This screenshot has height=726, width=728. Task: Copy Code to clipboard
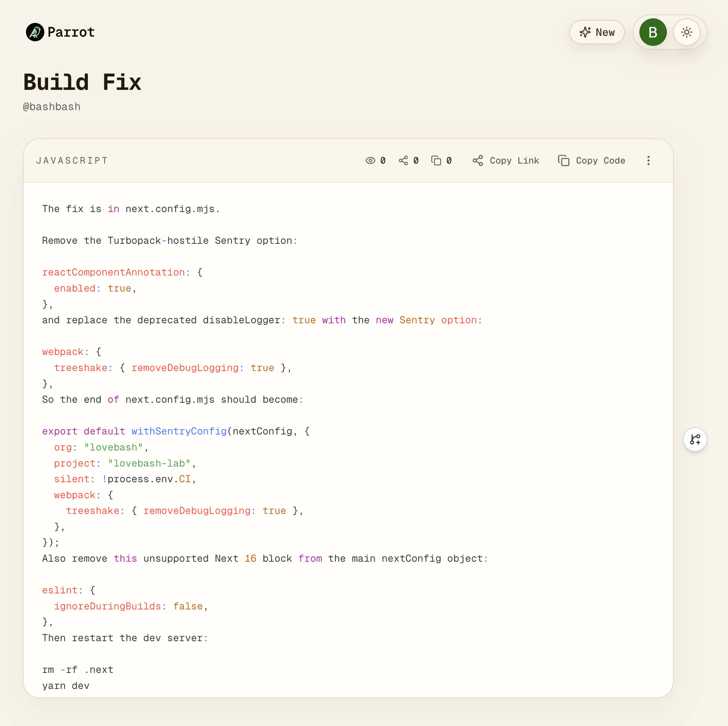[592, 160]
